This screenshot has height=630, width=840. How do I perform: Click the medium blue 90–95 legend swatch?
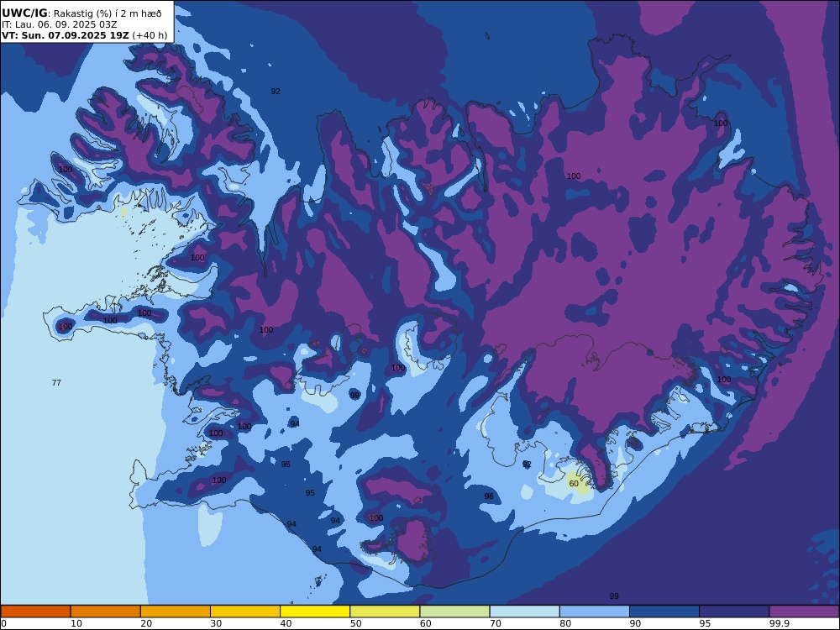click(x=664, y=612)
